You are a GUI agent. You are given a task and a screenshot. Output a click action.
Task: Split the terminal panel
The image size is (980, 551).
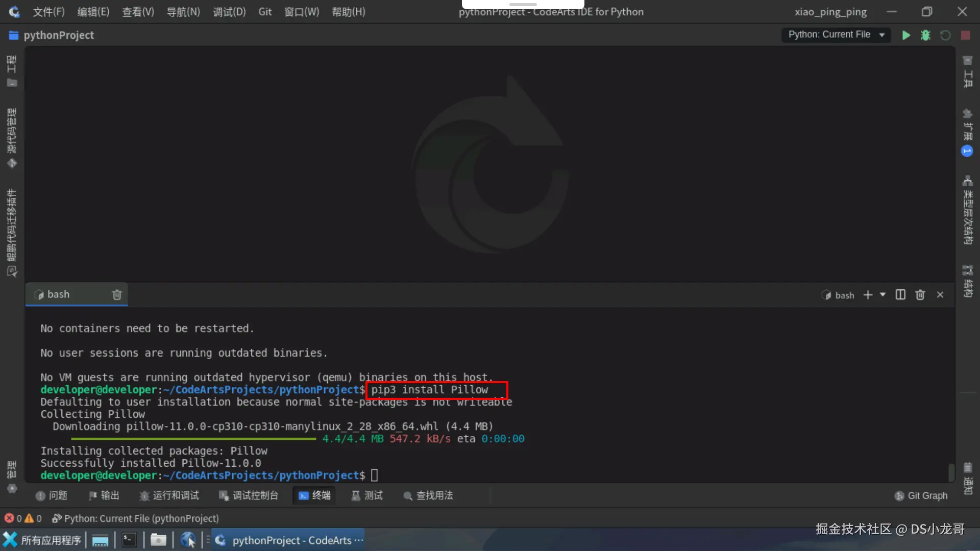pyautogui.click(x=900, y=295)
